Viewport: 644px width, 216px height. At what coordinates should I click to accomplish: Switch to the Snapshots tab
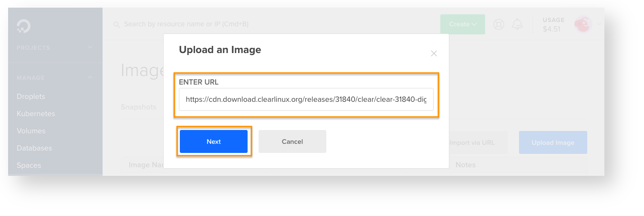point(138,107)
